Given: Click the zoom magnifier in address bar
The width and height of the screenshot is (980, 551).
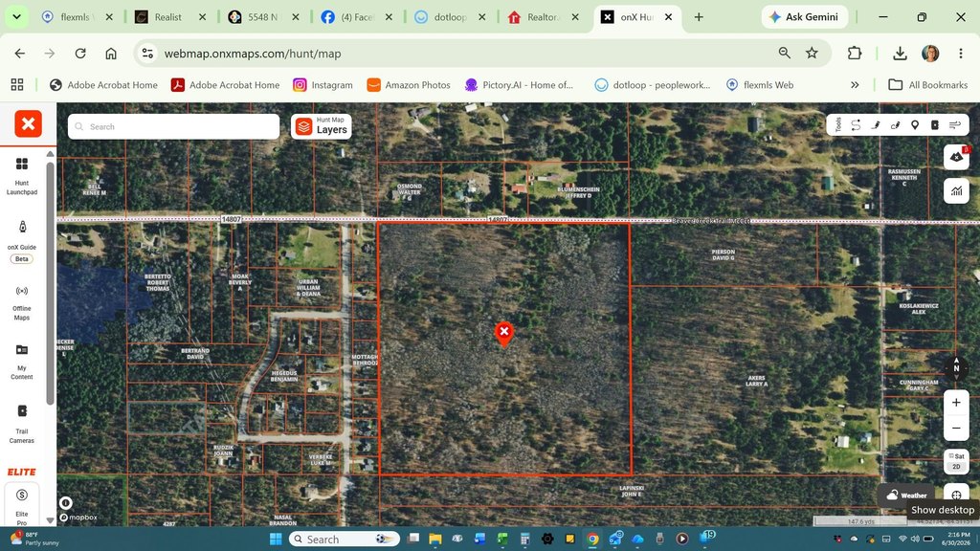Looking at the screenshot, I should (785, 54).
